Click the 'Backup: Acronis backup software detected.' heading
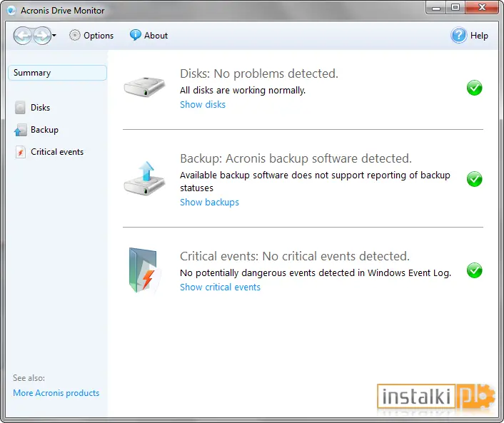 tap(296, 158)
